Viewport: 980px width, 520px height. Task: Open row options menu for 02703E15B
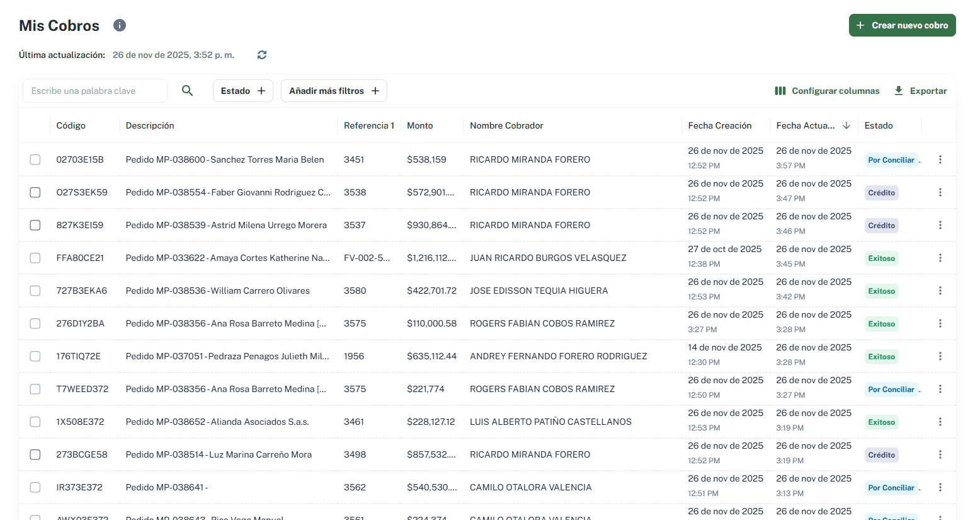(940, 159)
